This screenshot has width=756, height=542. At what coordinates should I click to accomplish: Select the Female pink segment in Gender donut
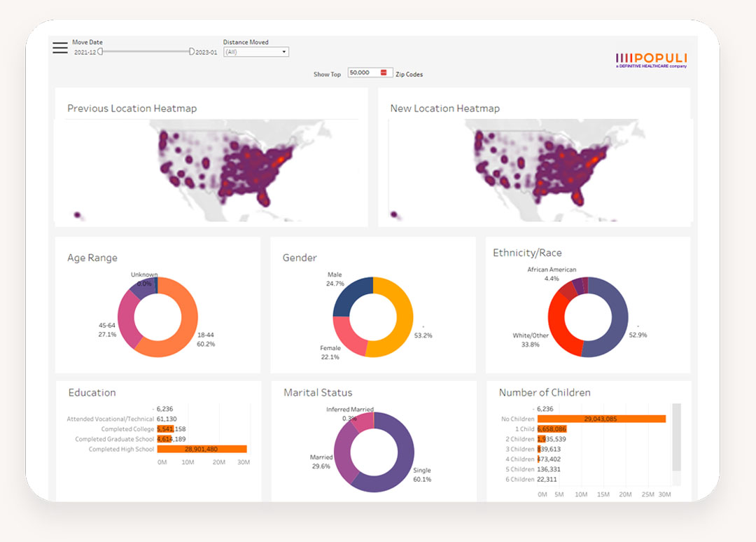click(x=347, y=335)
